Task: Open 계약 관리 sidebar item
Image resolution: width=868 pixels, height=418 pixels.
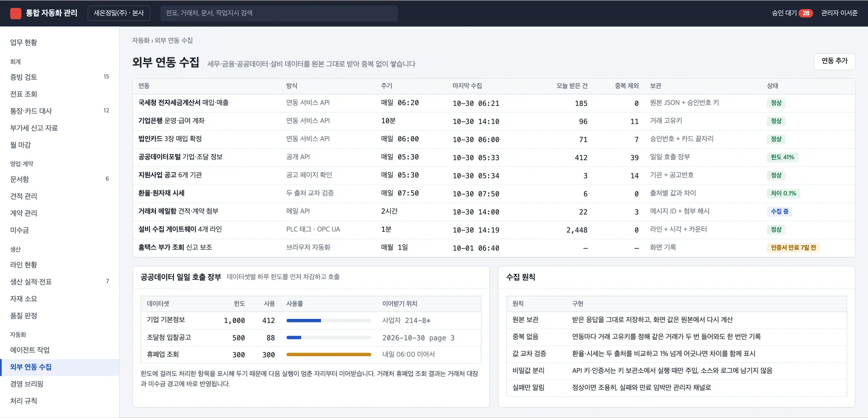Action: pyautogui.click(x=60, y=213)
